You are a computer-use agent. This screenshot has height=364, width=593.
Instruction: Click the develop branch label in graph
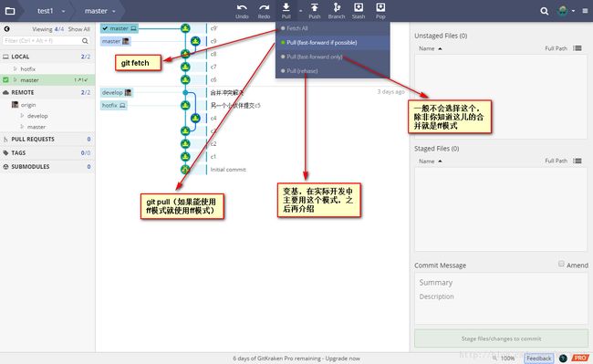[117, 92]
